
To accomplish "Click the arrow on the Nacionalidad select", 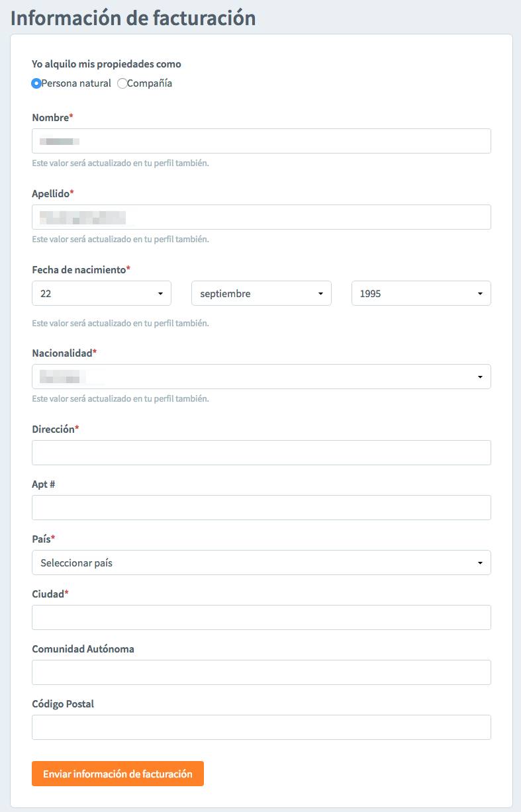I will tap(480, 377).
